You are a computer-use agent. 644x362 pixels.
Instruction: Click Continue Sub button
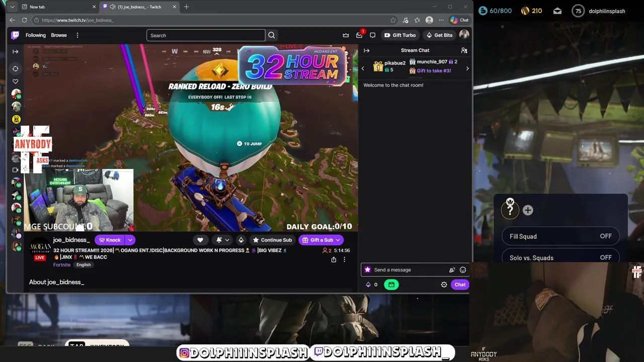pos(272,240)
